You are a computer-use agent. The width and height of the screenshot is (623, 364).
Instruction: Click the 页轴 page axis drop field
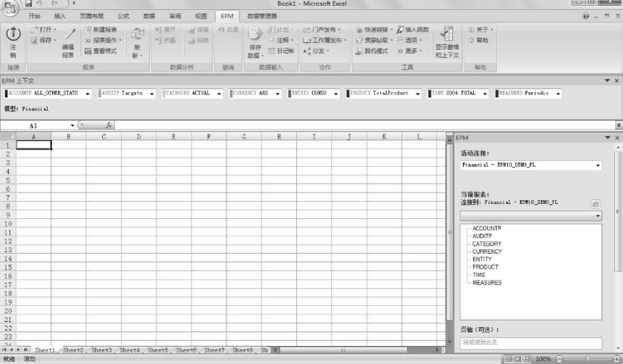531,342
